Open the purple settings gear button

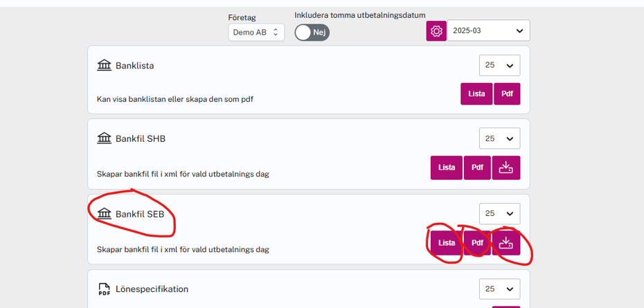[x=436, y=31]
